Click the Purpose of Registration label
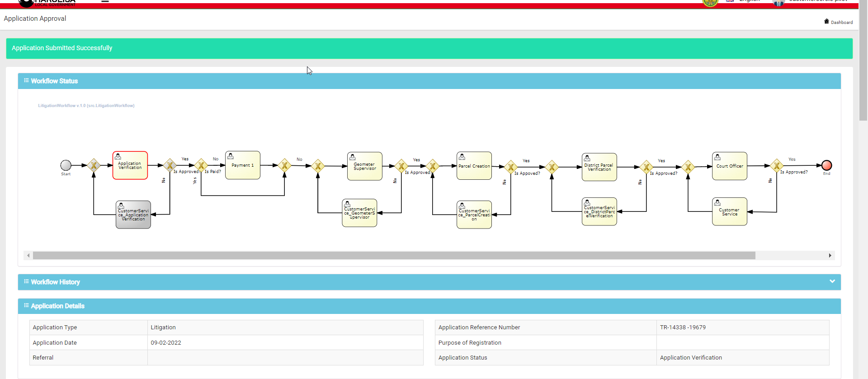 [470, 343]
